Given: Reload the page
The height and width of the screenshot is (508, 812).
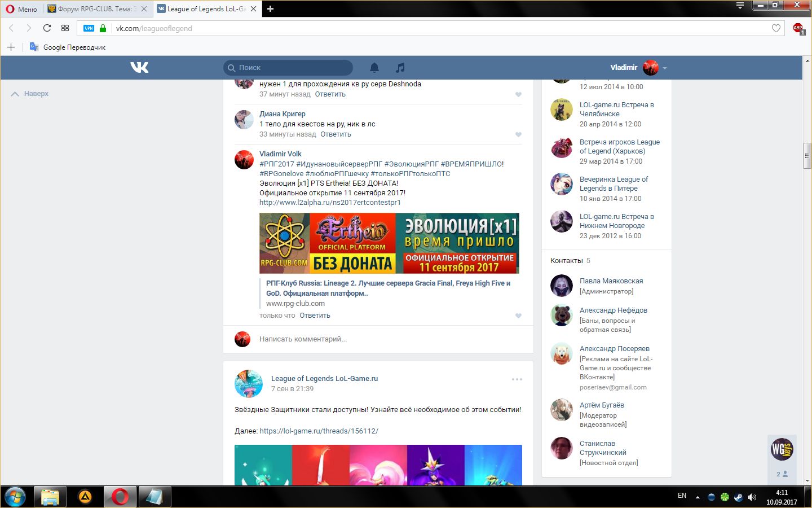Looking at the screenshot, I should [47, 28].
